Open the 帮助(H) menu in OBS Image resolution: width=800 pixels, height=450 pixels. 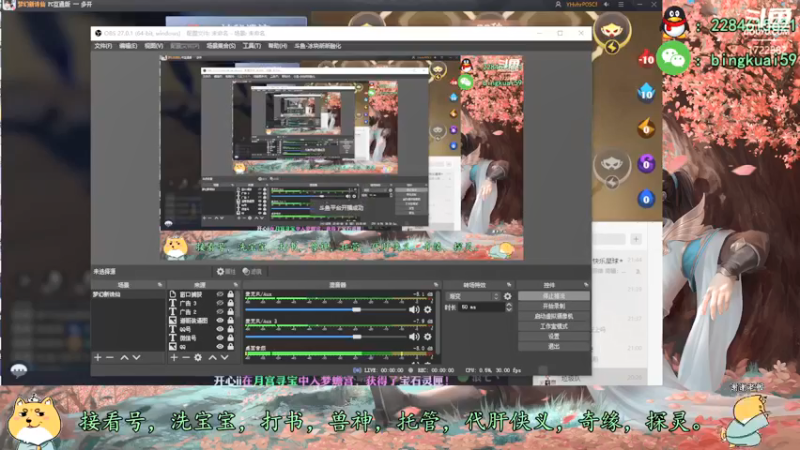click(x=278, y=46)
